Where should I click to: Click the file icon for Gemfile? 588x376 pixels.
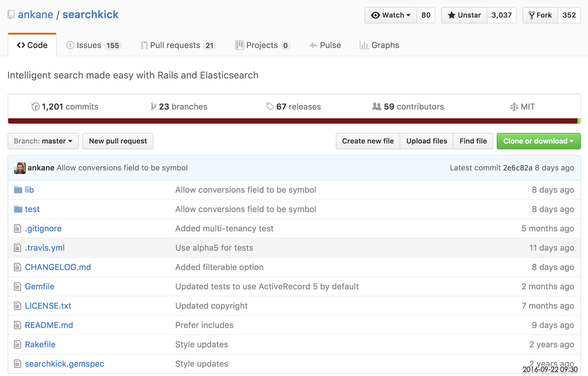tap(18, 287)
